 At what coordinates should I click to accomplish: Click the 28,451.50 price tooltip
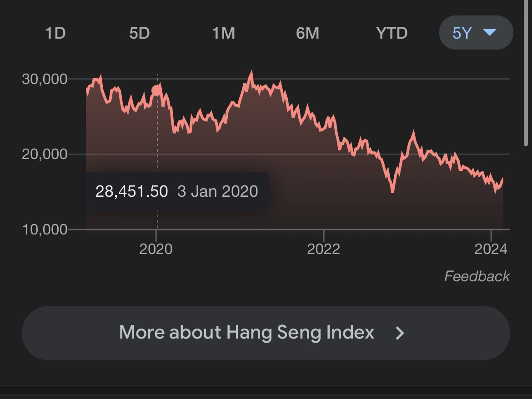177,191
